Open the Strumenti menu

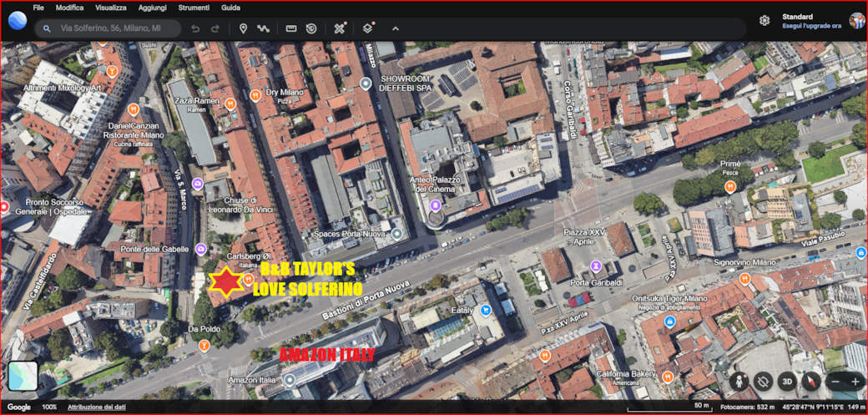[194, 8]
